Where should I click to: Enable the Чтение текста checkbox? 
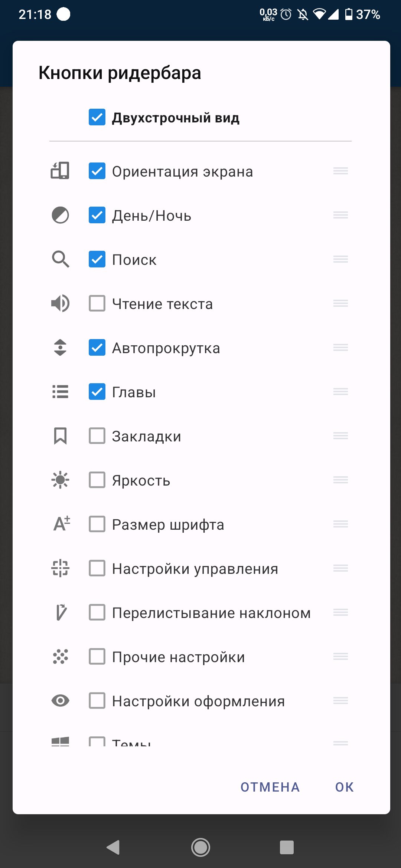(x=97, y=303)
